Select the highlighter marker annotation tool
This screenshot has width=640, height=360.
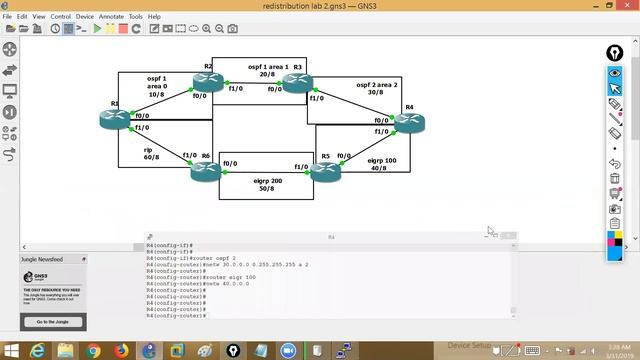tap(615, 104)
